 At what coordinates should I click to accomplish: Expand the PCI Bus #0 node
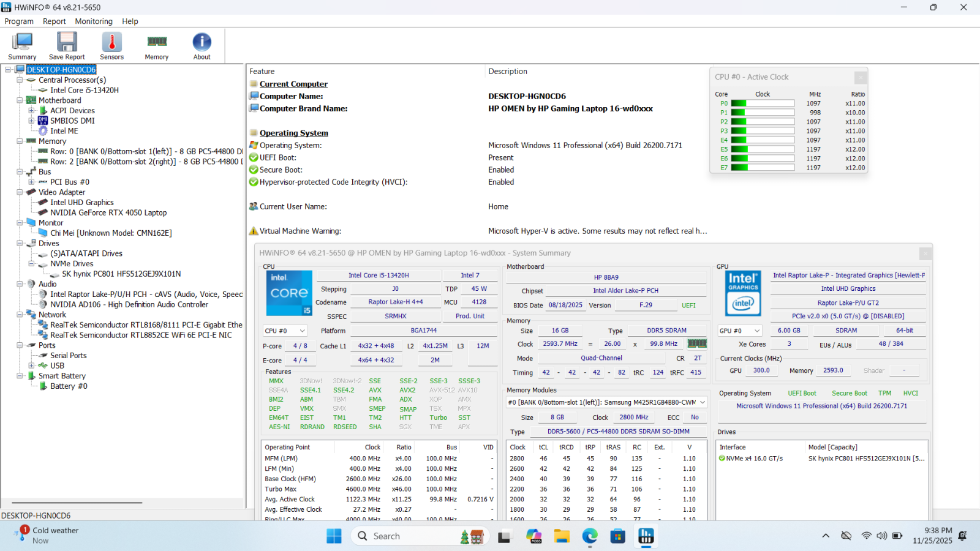(31, 182)
